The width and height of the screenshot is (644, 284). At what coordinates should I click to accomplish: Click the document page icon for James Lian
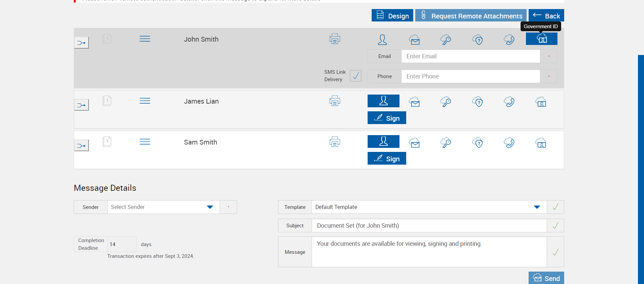(107, 101)
